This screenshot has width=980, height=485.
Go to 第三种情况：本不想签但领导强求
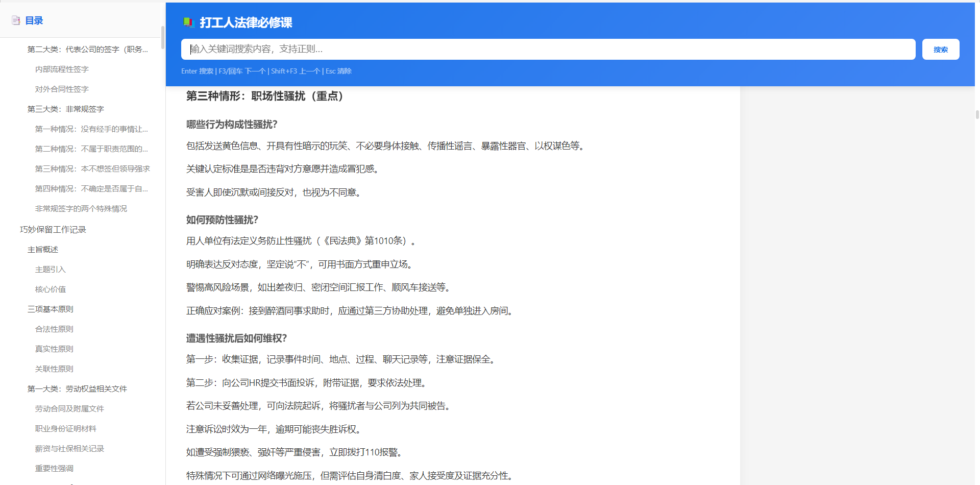point(92,169)
